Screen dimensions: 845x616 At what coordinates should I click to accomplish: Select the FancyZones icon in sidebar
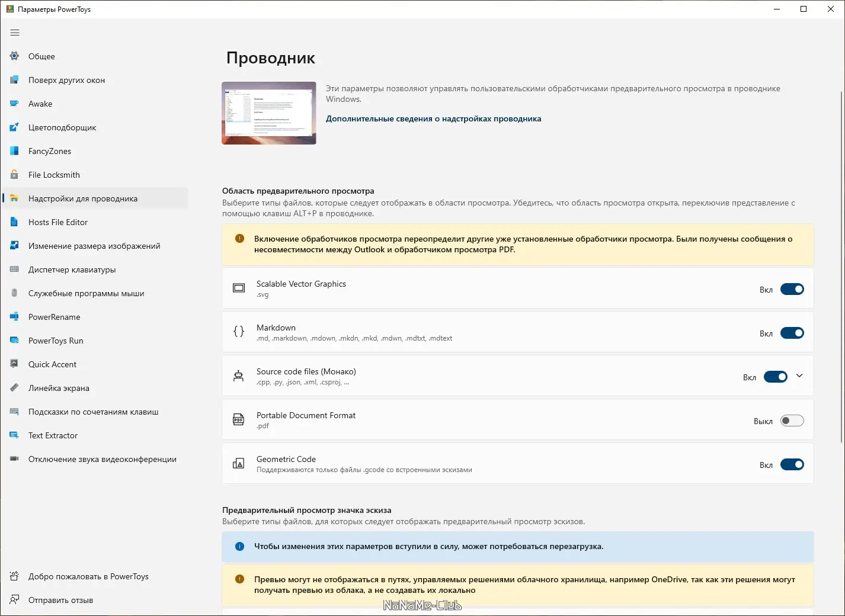coord(14,151)
